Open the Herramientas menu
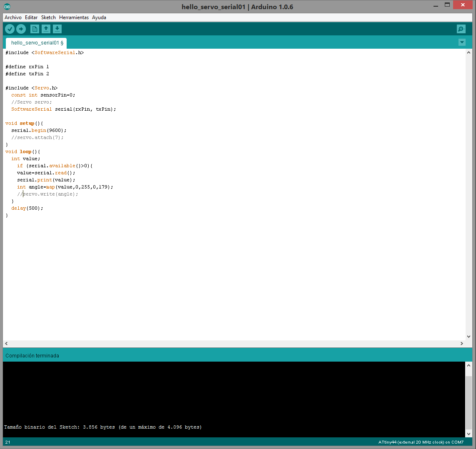The width and height of the screenshot is (476, 449). click(74, 17)
